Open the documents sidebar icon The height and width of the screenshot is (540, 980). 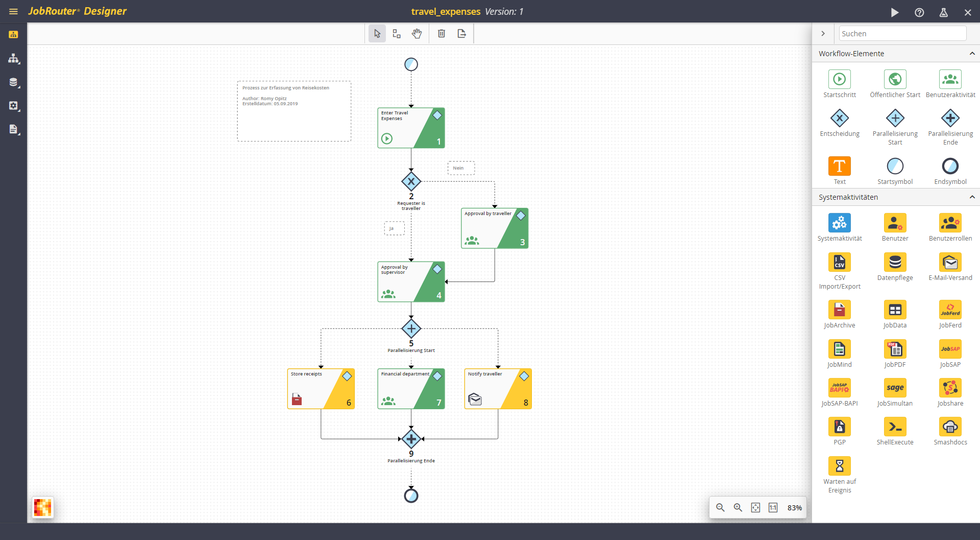pyautogui.click(x=13, y=129)
